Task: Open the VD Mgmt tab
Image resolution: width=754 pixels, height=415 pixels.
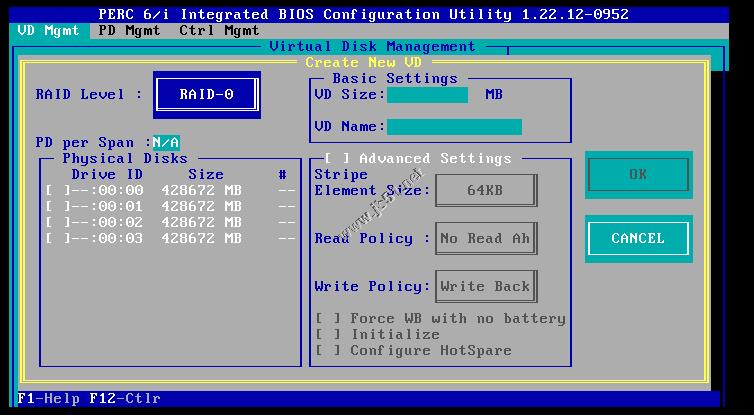Action: click(x=49, y=31)
